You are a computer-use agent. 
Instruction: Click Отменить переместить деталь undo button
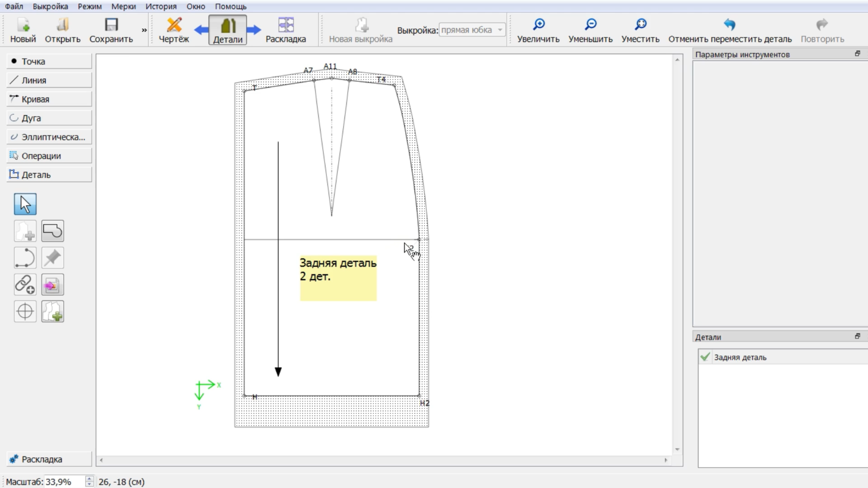point(730,30)
